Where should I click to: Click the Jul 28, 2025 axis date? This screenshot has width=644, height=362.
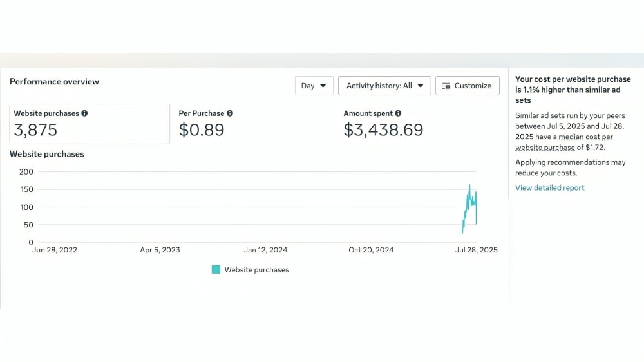point(476,250)
